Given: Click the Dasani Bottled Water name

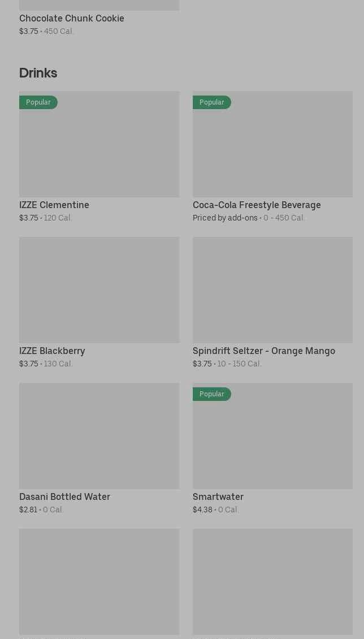Looking at the screenshot, I should coord(64,496).
